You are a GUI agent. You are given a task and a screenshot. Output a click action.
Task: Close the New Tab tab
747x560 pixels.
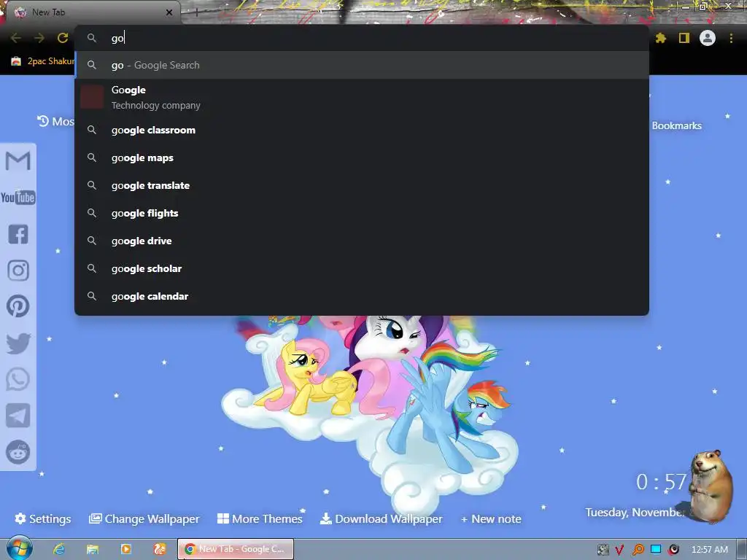[169, 12]
